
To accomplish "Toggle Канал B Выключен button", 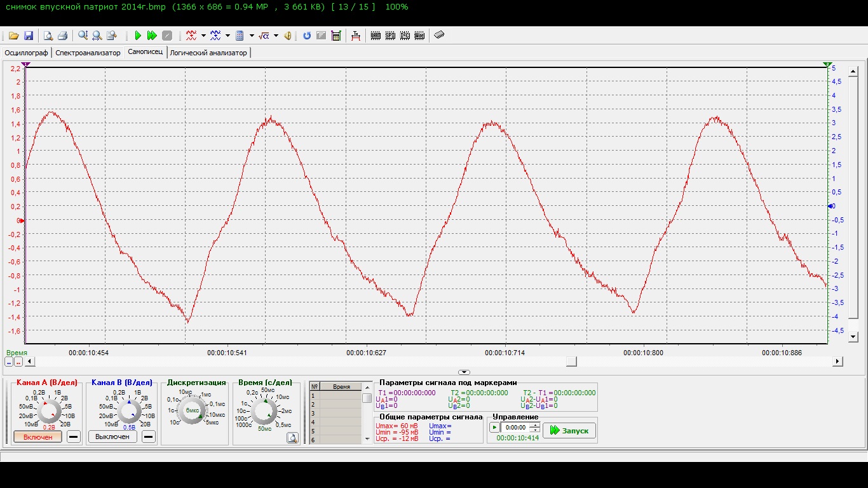I will click(112, 437).
